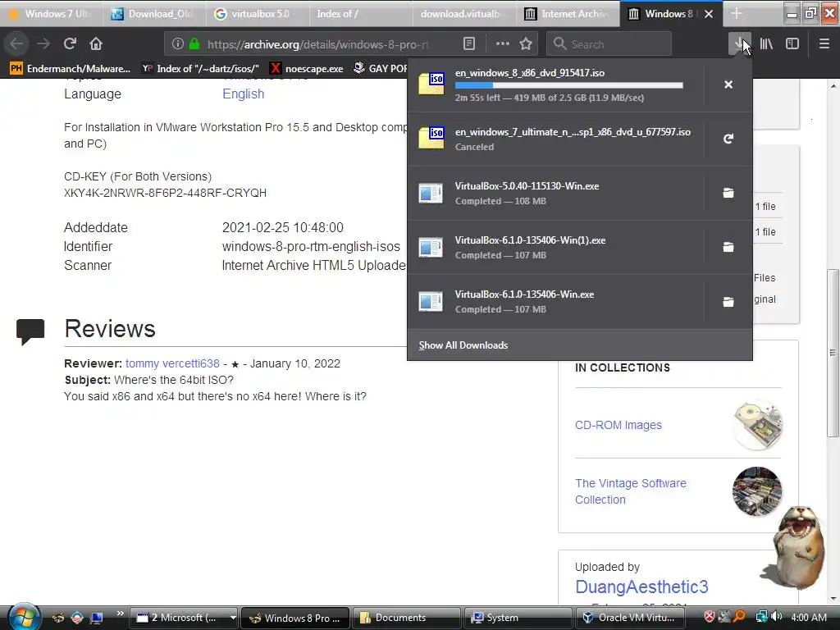The width and height of the screenshot is (840, 630).
Task: Click the Firefox Downloads toolbar arrow
Action: tap(739, 44)
